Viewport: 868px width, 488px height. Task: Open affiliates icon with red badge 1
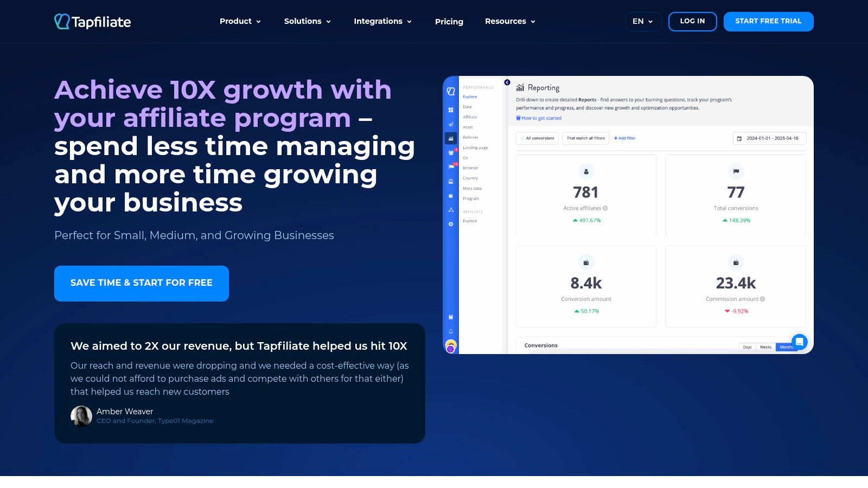point(451,153)
